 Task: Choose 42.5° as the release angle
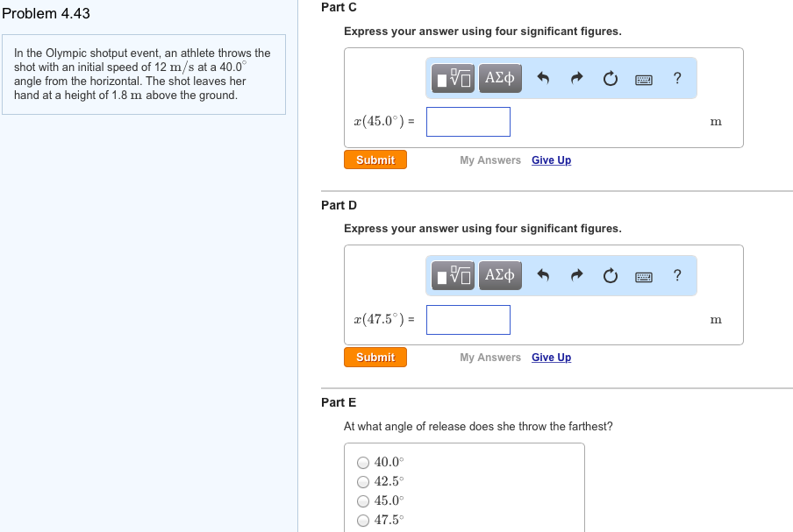tap(363, 482)
